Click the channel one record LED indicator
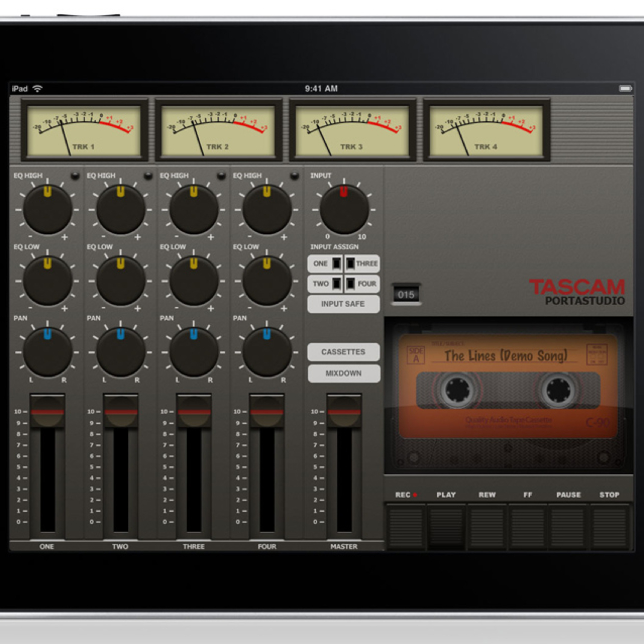This screenshot has width=644, height=644. 75,176
